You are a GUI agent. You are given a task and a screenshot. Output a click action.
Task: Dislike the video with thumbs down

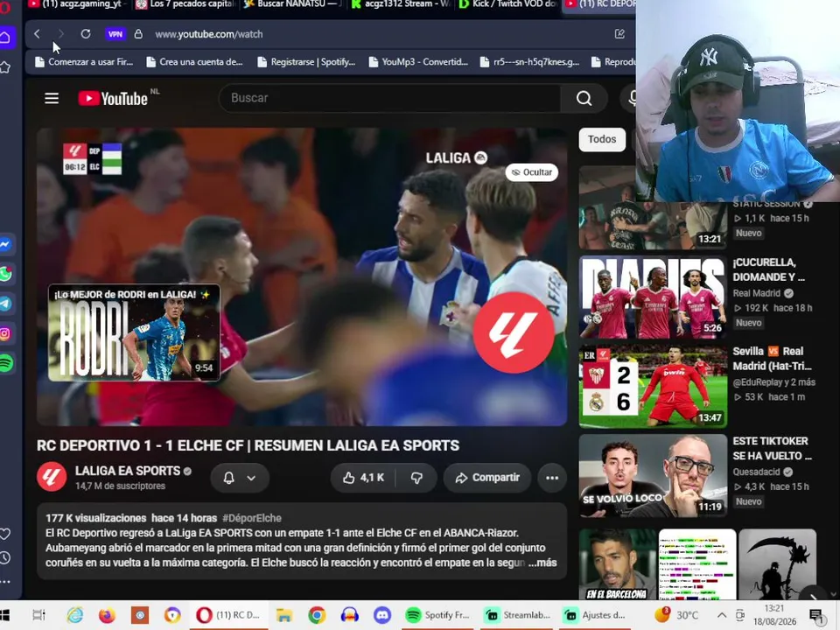416,478
